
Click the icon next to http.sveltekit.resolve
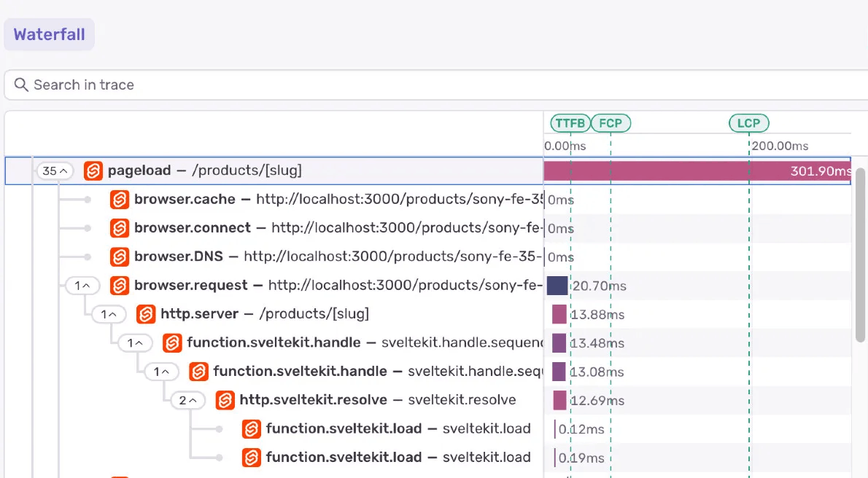coord(224,399)
